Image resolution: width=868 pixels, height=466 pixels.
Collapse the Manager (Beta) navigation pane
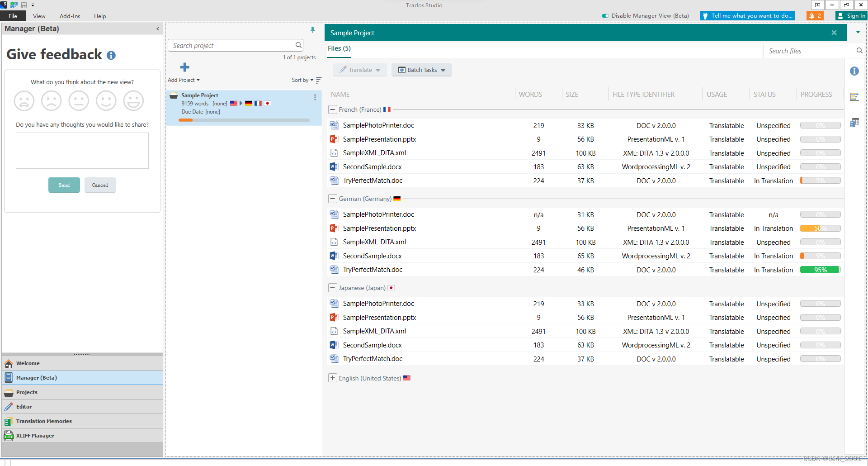(x=158, y=29)
